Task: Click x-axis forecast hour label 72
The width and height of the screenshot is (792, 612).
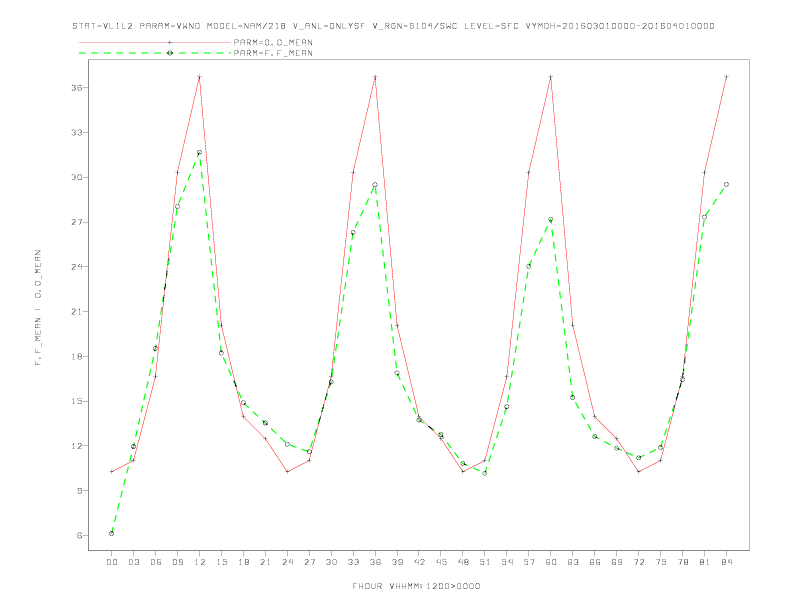Action: tap(639, 562)
